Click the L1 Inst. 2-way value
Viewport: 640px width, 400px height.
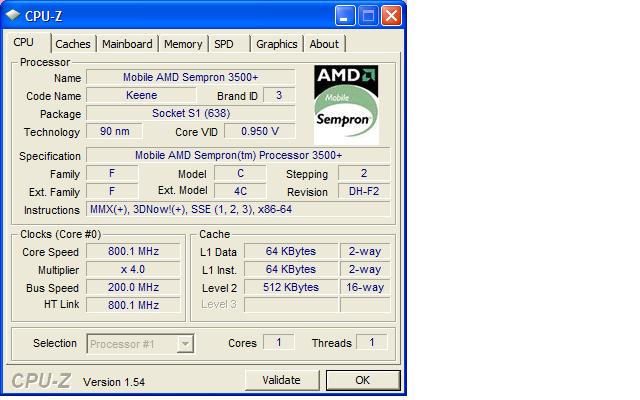pyautogui.click(x=365, y=269)
